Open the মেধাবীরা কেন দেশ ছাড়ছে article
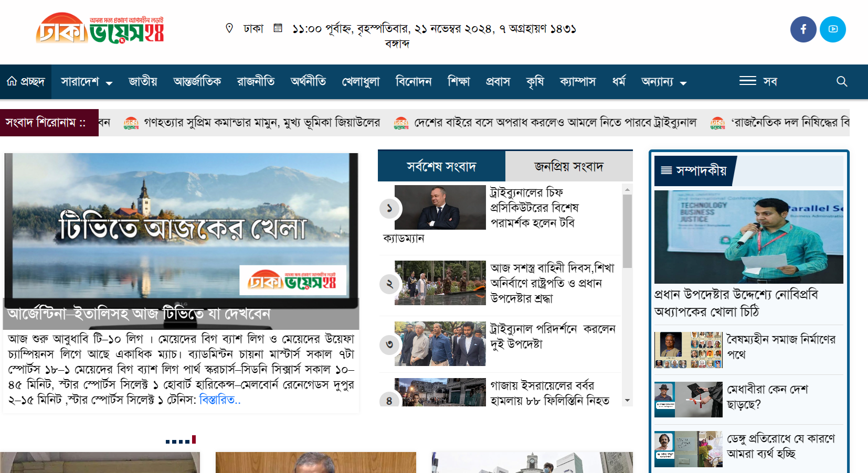Image resolution: width=868 pixels, height=473 pixels. click(x=767, y=396)
